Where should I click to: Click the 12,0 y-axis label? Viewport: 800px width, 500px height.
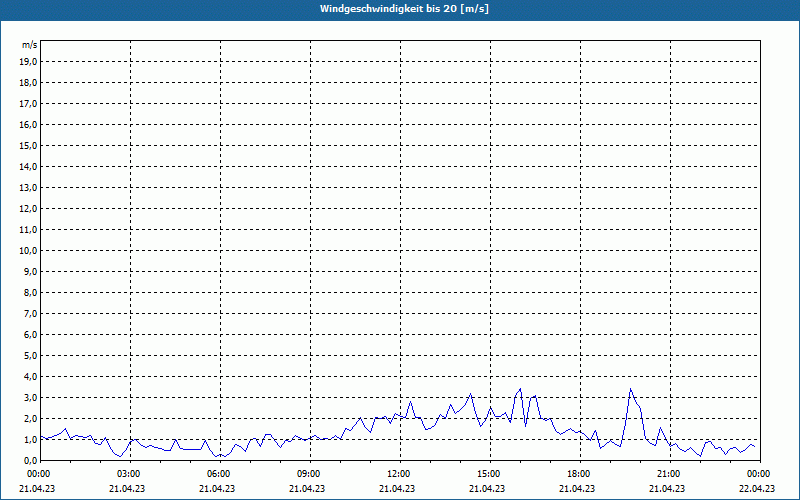28,208
